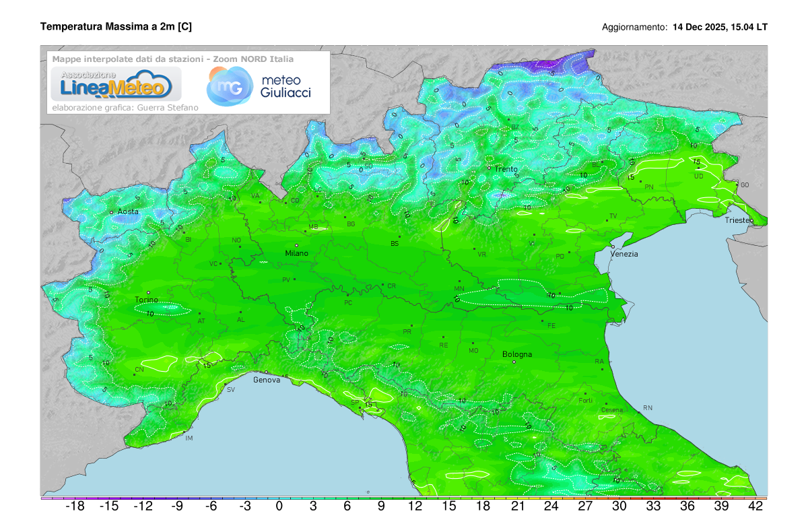This screenshot has height=532, width=808.
Task: Click the meteoGiuliacci cloud logo
Action: click(x=228, y=87)
